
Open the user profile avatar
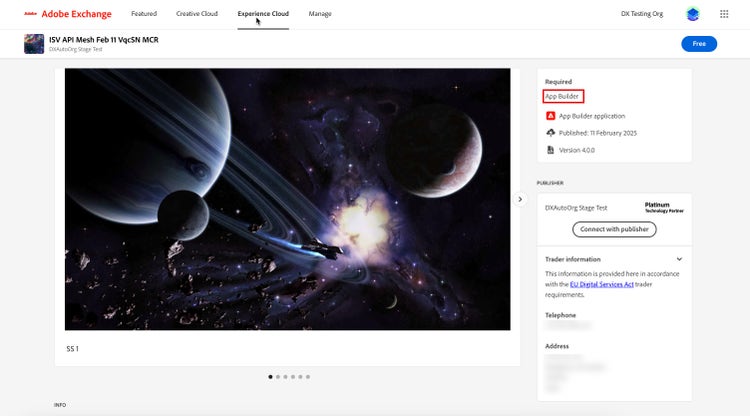tap(693, 14)
